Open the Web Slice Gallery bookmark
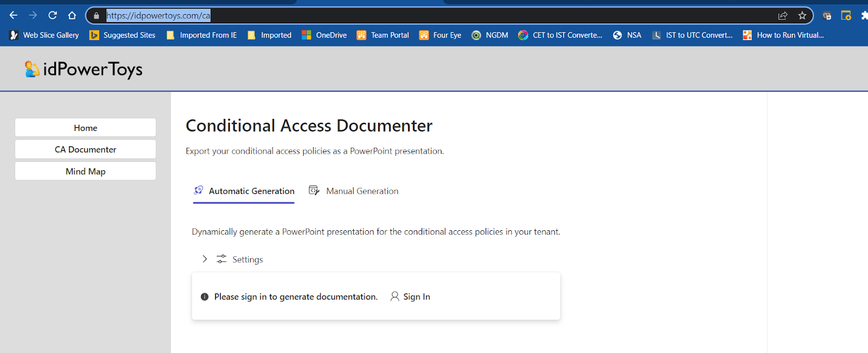Image resolution: width=868 pixels, height=353 pixels. (44, 35)
